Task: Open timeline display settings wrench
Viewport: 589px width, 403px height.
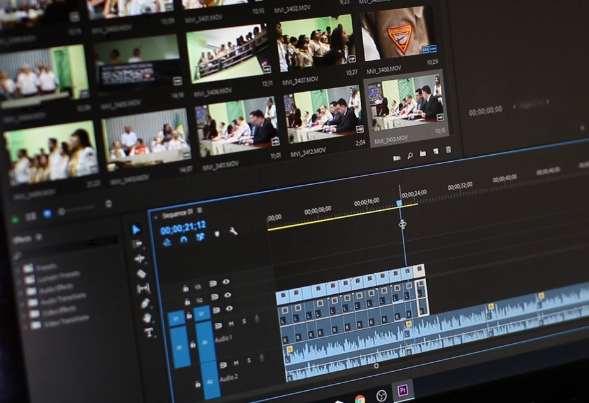Action: point(233,231)
